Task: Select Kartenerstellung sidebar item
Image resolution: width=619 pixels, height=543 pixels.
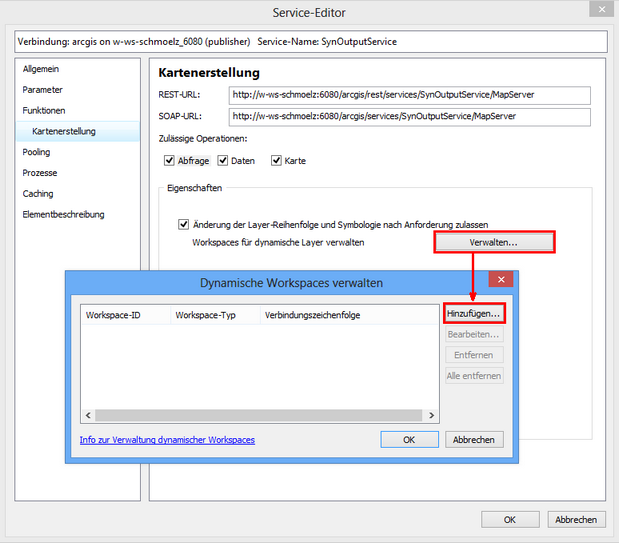Action: click(78, 131)
